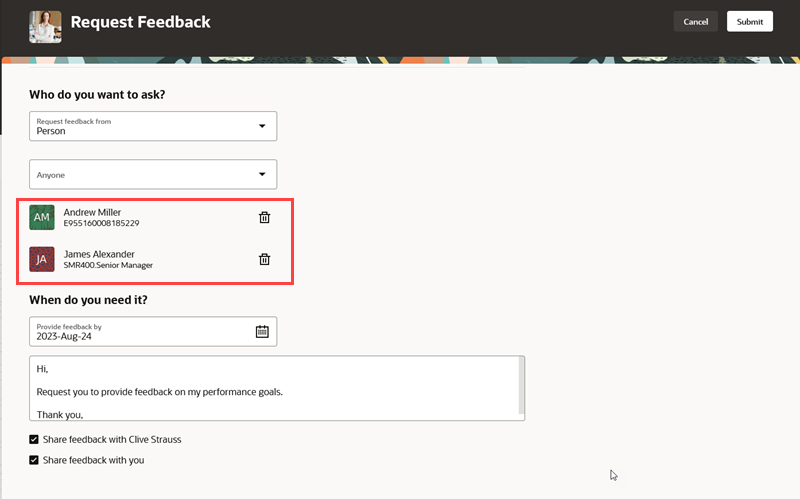Expand the Request feedback from dropdown
The width and height of the screenshot is (800, 499).
pos(262,126)
